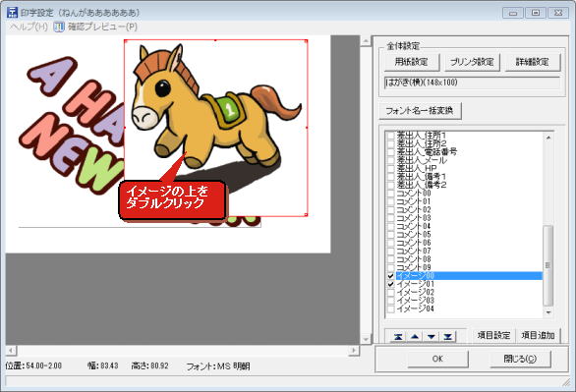Image resolution: width=576 pixels, height=392 pixels.
Task: Check the 差出人_住所2 checkbox
Action: point(390,143)
